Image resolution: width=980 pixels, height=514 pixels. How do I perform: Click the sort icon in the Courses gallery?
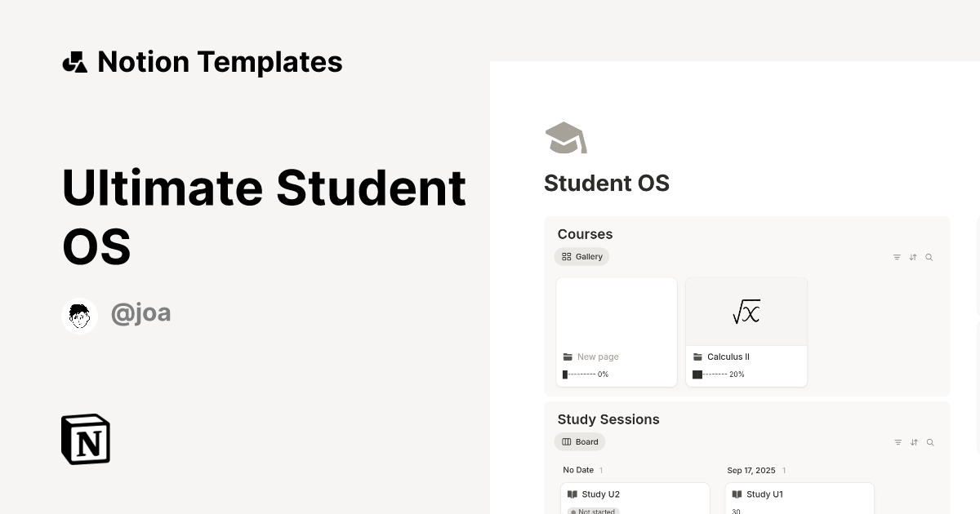coord(913,257)
